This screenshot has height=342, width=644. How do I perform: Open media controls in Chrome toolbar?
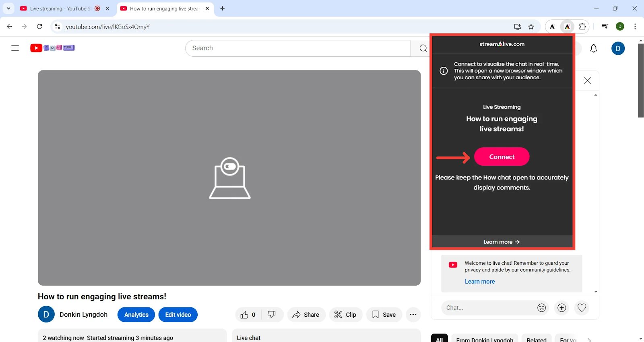[x=605, y=27]
